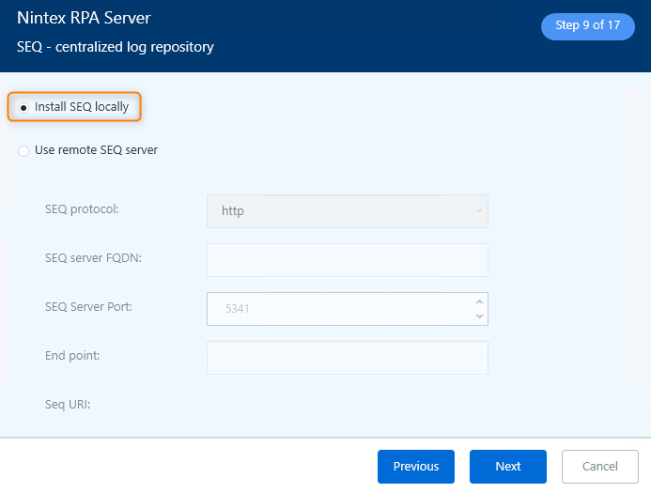Click the Seq URI label
Image resolution: width=651 pixels, height=493 pixels.
point(68,404)
